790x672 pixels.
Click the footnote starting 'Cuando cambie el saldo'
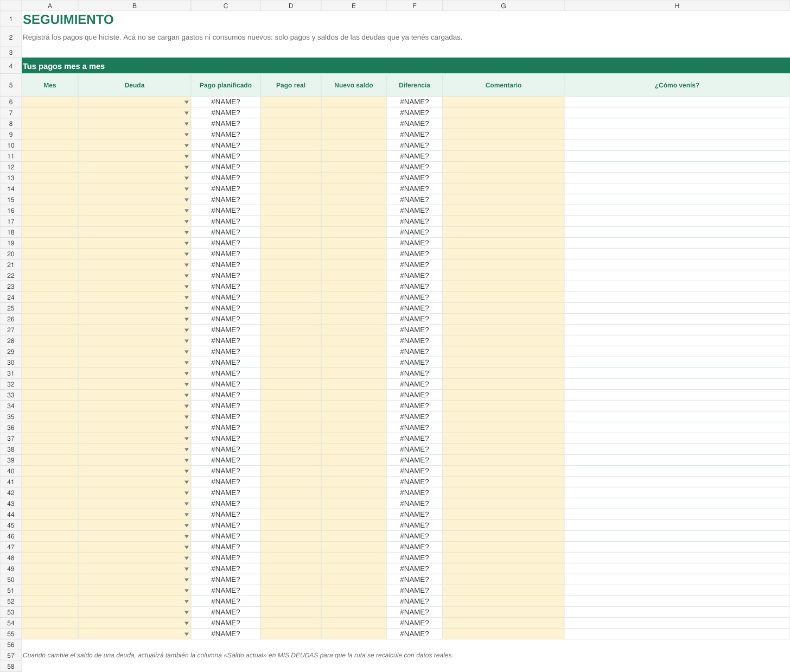click(x=238, y=655)
